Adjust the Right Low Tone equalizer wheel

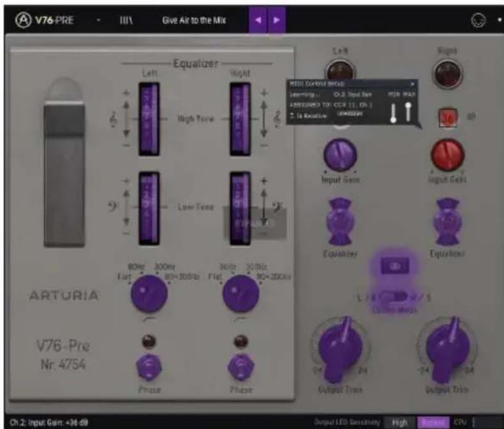click(240, 208)
